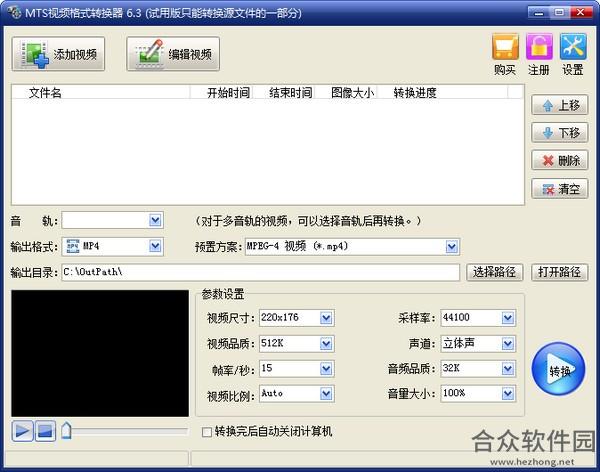Click the 转换进度 column header
Image resolution: width=600 pixels, height=472 pixels.
click(x=443, y=93)
